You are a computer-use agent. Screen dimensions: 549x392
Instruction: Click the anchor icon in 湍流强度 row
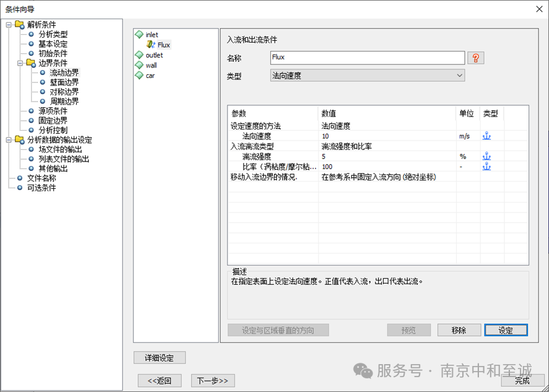[486, 157]
